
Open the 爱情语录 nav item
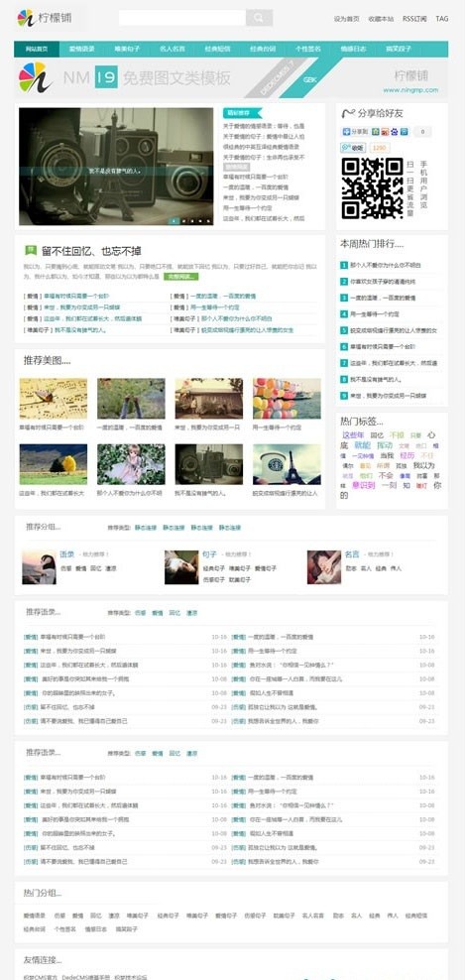[82, 49]
